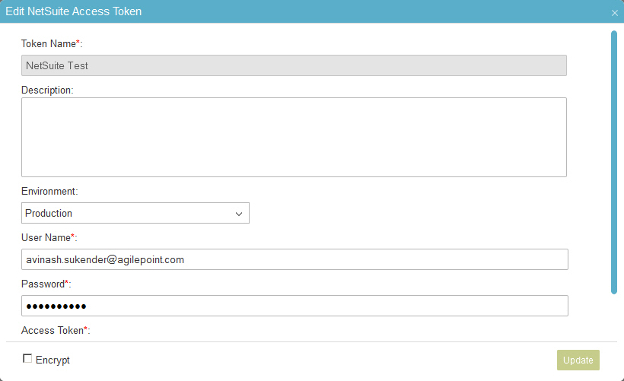Open the Environment dropdown showing Production

click(x=135, y=213)
